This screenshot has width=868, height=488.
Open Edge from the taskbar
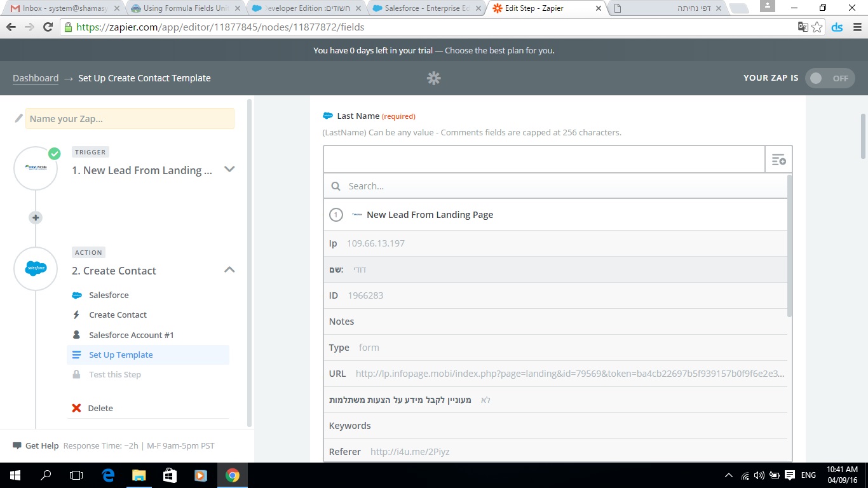[108, 475]
